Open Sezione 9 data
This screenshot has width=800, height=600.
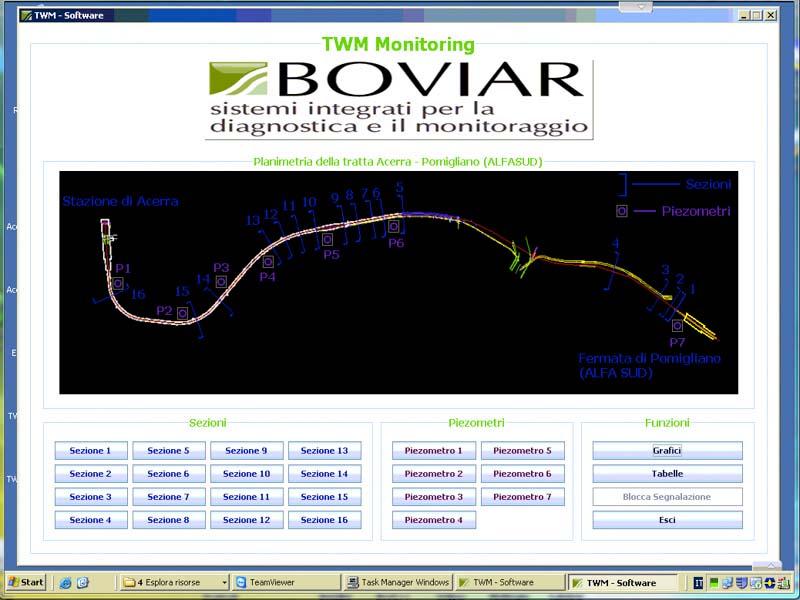(246, 451)
